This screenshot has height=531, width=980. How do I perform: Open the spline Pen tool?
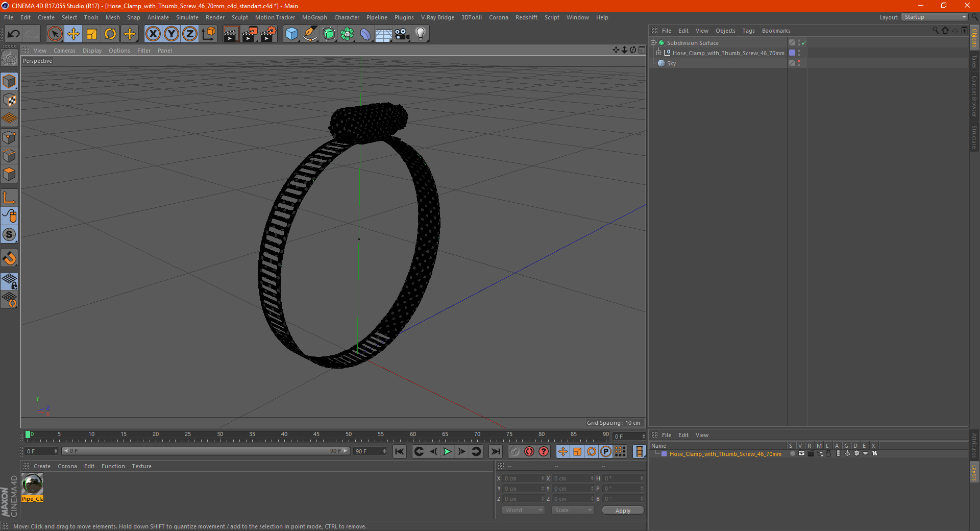(310, 34)
